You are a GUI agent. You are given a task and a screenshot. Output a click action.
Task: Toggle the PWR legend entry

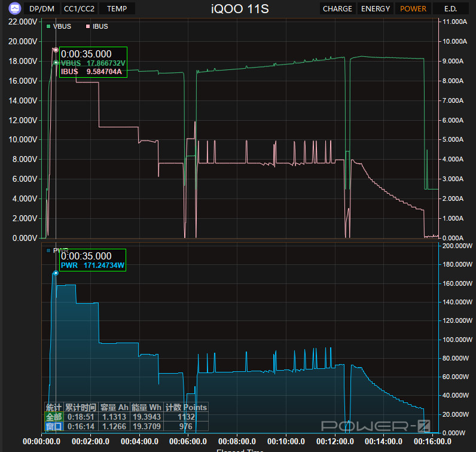(x=57, y=251)
